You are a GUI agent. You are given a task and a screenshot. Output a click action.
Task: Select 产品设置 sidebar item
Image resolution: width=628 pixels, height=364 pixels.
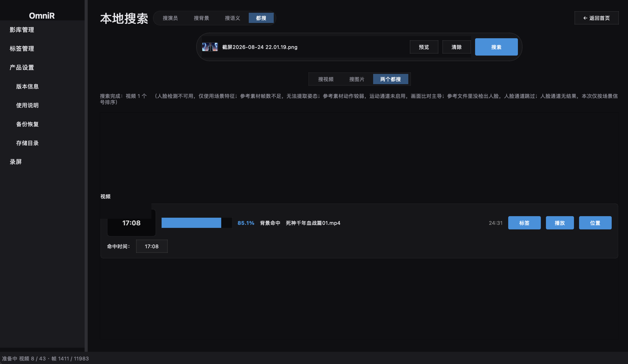(x=22, y=68)
